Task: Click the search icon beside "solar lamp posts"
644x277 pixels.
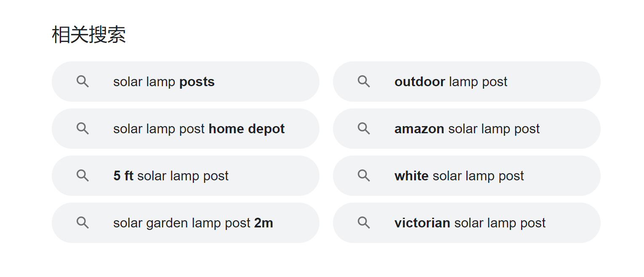Action: [82, 82]
